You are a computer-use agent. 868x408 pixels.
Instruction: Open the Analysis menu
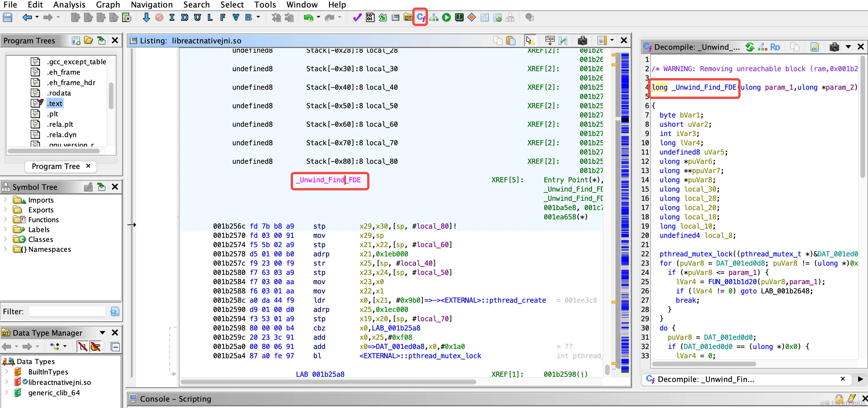(69, 5)
